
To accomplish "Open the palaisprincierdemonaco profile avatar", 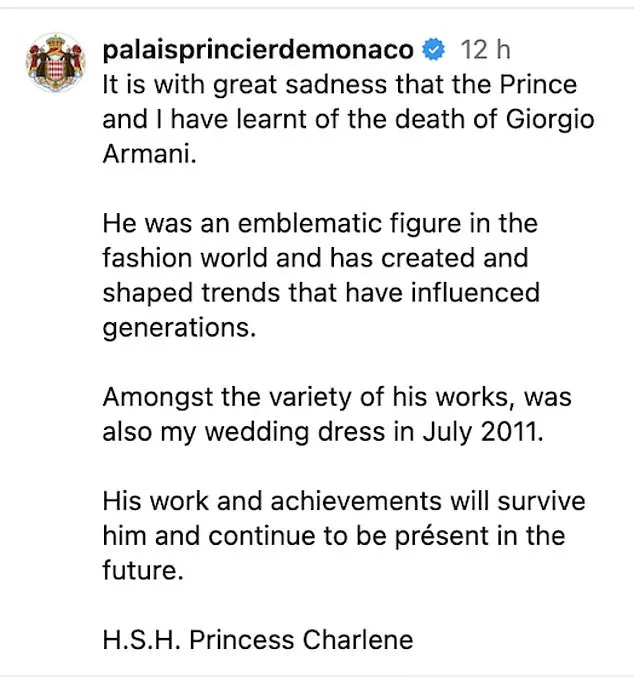I will pos(56,62).
